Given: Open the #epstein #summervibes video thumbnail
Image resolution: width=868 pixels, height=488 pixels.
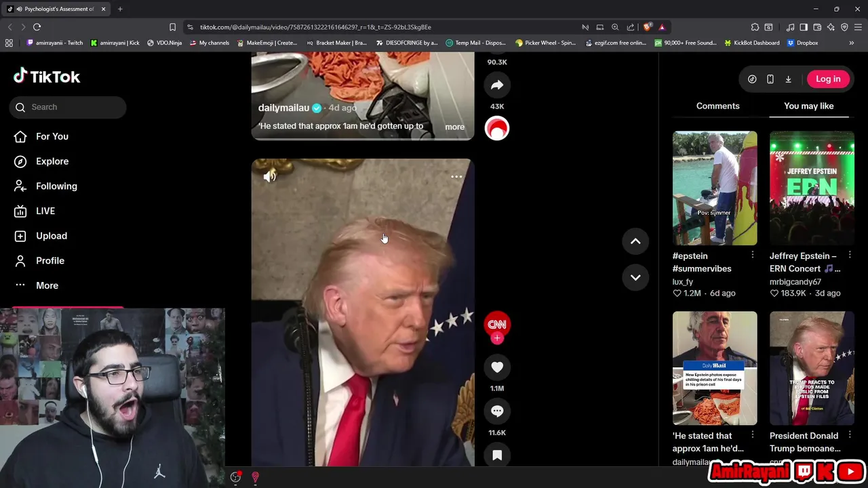Looking at the screenshot, I should (715, 188).
